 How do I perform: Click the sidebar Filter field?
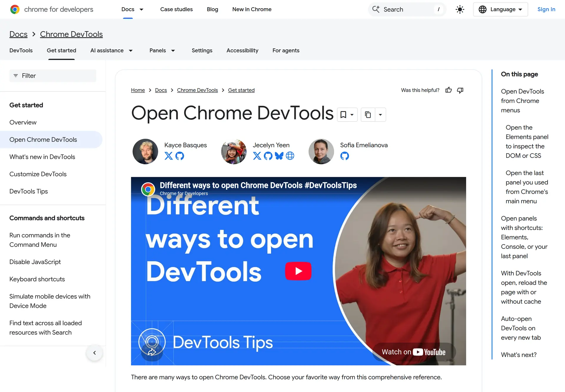click(x=53, y=76)
